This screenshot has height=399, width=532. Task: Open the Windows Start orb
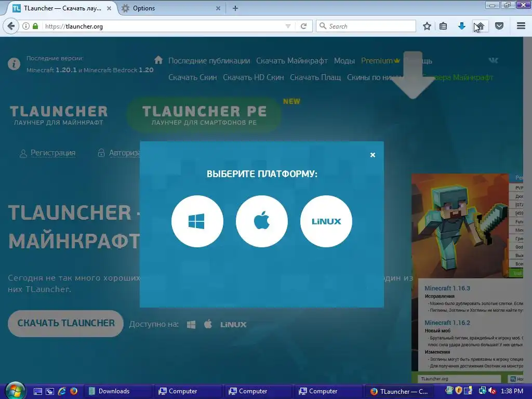click(x=15, y=391)
